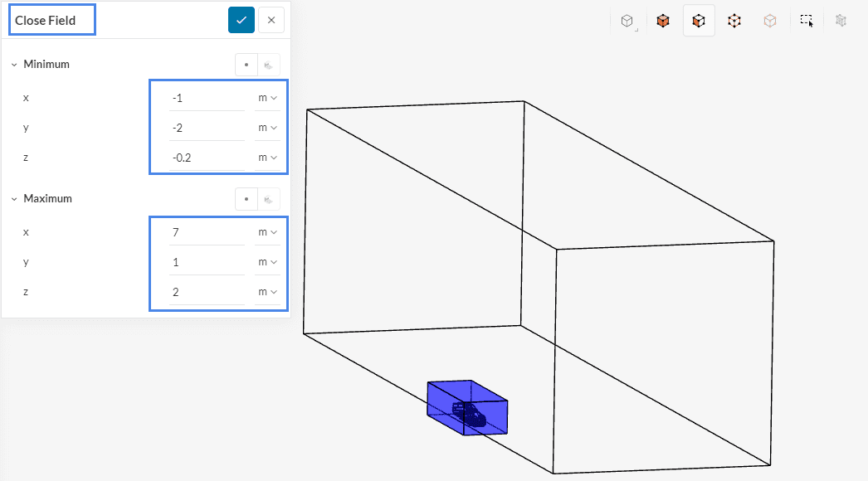Image resolution: width=868 pixels, height=481 pixels.
Task: Select the solid orange cube render mode
Action: 663,21
